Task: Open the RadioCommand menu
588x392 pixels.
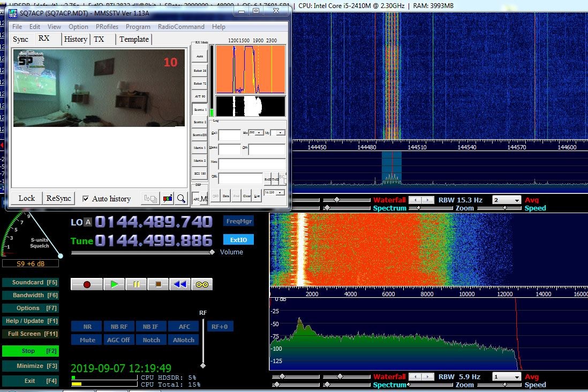Action: click(x=181, y=27)
